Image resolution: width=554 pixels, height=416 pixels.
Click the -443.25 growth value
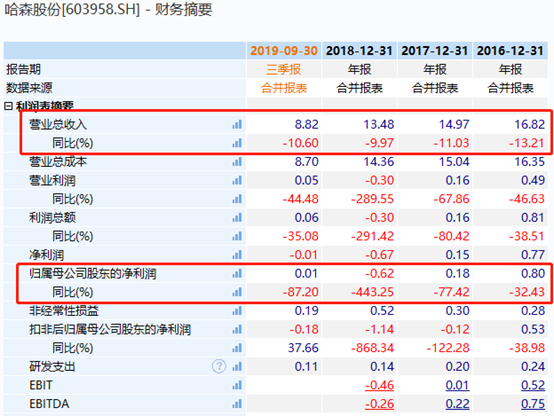click(x=372, y=292)
